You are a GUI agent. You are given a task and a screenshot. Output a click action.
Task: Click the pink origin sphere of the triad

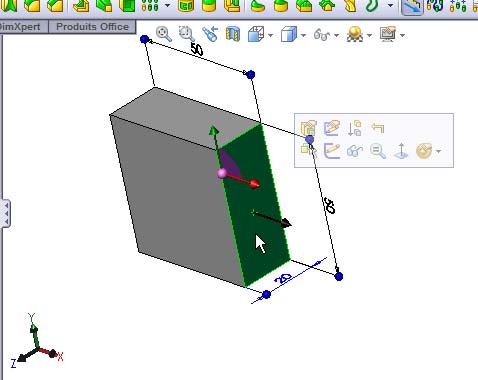222,173
